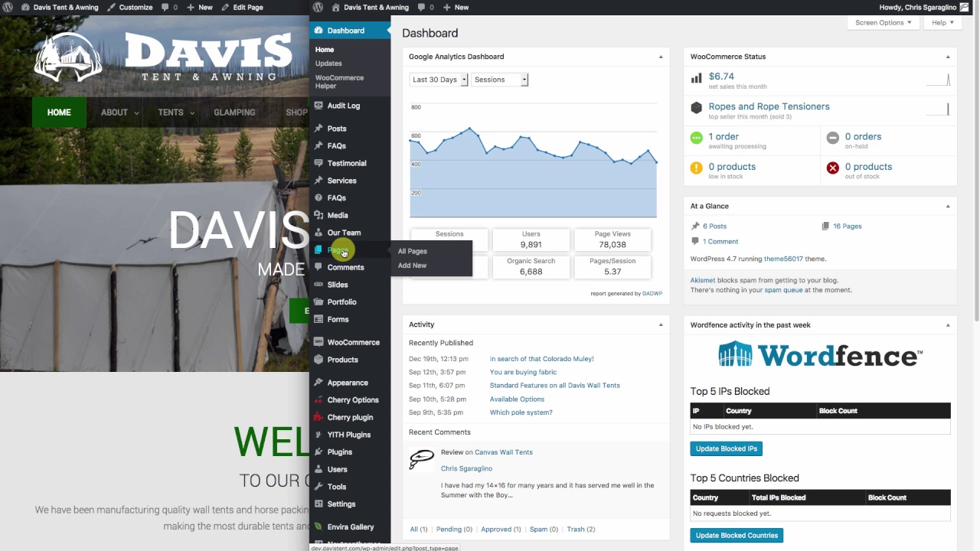Viewport: 980px width, 551px height.
Task: Click the Appearance brush icon in sidebar
Action: (x=318, y=383)
